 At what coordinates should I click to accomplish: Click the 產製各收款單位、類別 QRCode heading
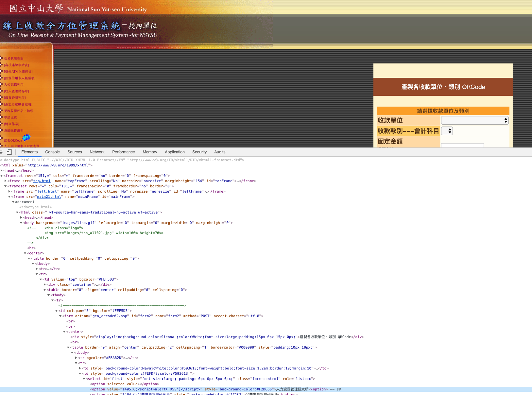443,87
